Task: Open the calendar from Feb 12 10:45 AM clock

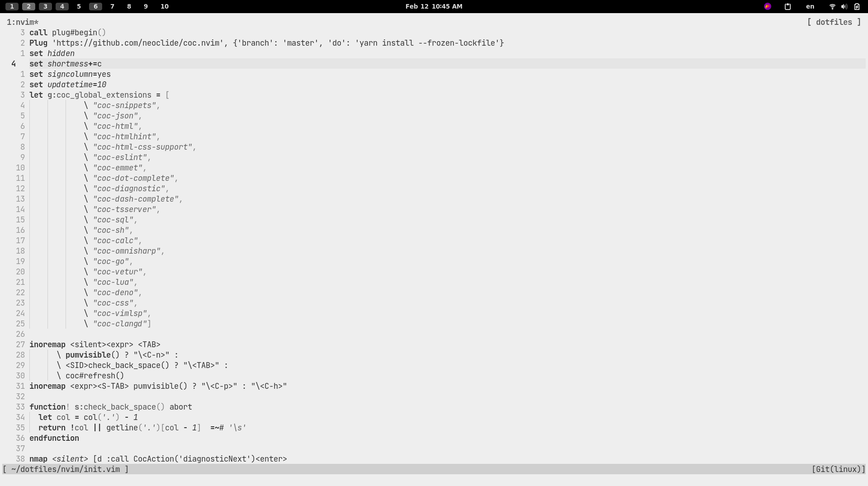Action: (434, 6)
